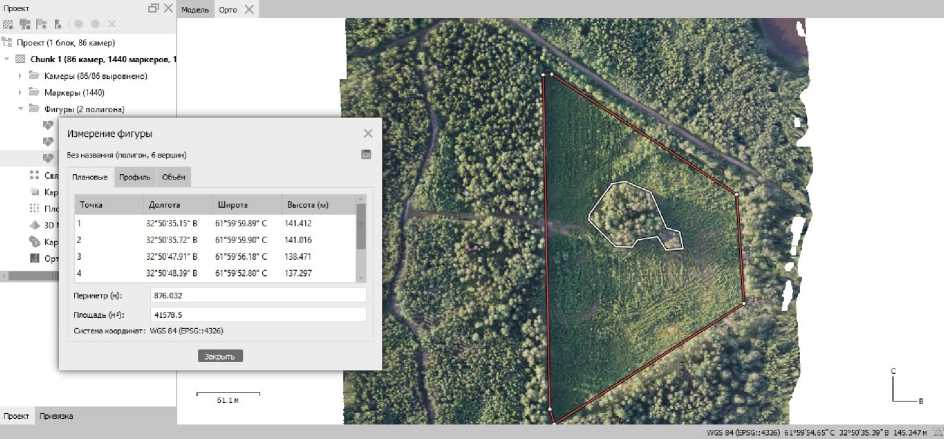
Task: Select point row with height 137.297
Action: (216, 273)
